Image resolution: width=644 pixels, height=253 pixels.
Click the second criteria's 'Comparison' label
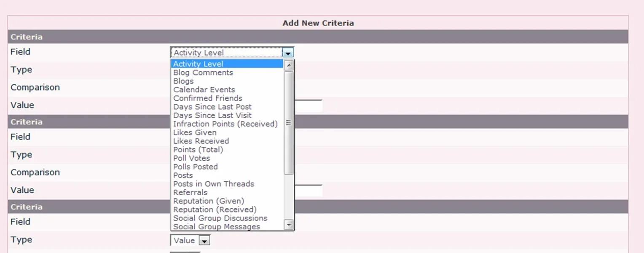pyautogui.click(x=35, y=172)
